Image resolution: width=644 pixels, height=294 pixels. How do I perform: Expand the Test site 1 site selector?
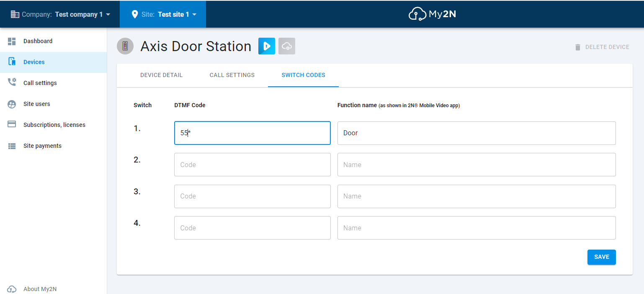[176, 14]
